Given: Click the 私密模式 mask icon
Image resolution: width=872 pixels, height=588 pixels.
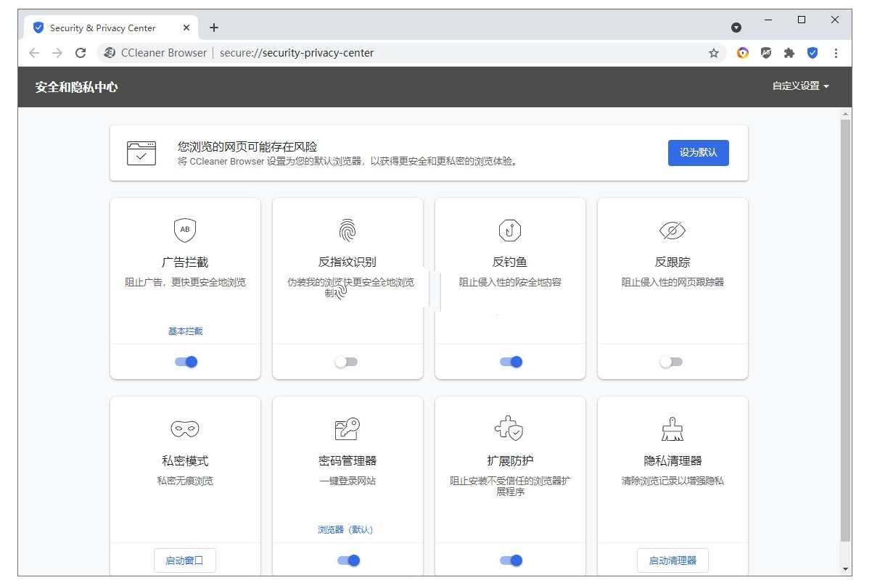Looking at the screenshot, I should [185, 428].
